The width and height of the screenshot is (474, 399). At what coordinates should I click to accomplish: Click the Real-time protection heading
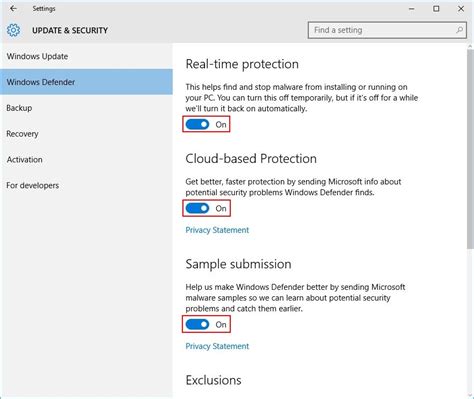[242, 64]
